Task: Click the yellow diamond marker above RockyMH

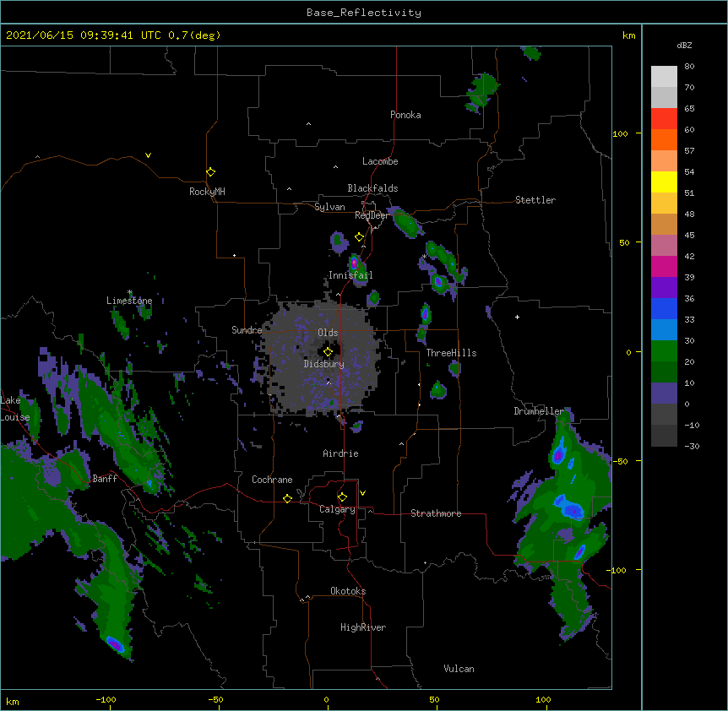Action: tap(210, 172)
